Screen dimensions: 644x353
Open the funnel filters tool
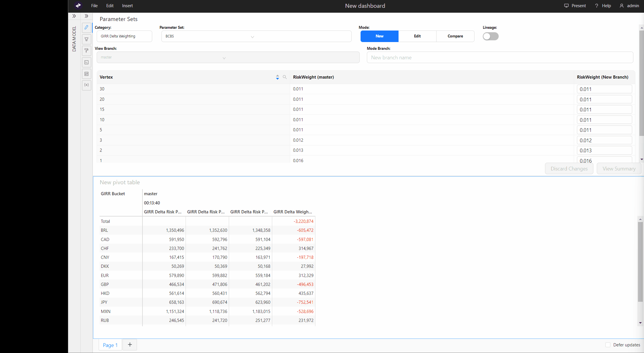coord(86,39)
